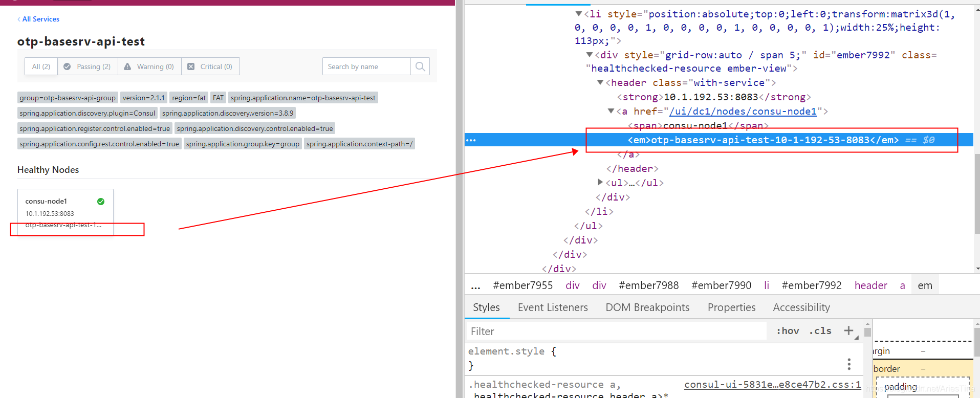Expand the collapsed ul node
The height and width of the screenshot is (398, 980).
(600, 182)
